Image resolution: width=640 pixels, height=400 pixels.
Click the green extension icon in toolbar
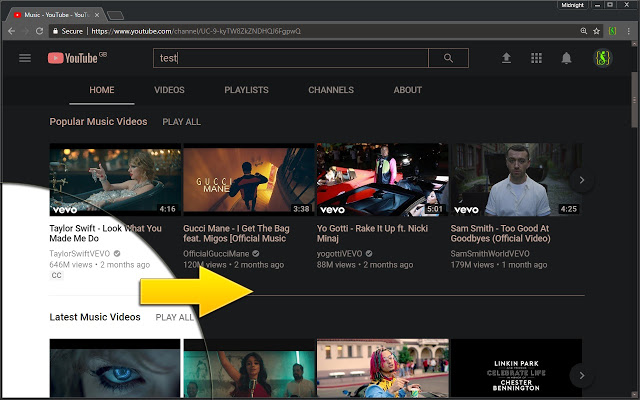pyautogui.click(x=612, y=31)
